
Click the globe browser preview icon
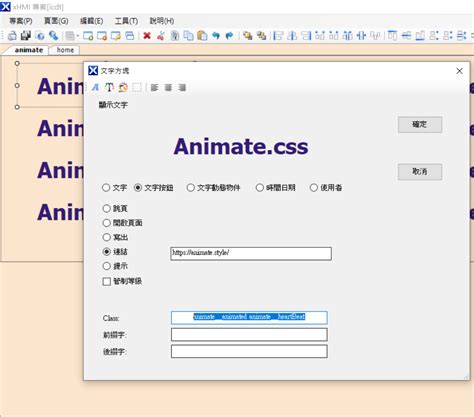[40, 35]
